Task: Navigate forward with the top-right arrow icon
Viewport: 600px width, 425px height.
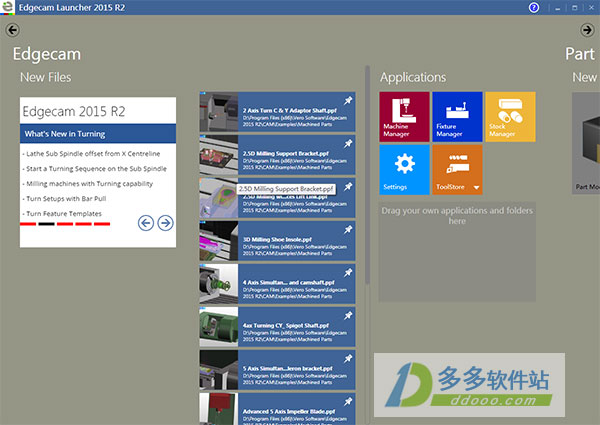Action: click(587, 30)
